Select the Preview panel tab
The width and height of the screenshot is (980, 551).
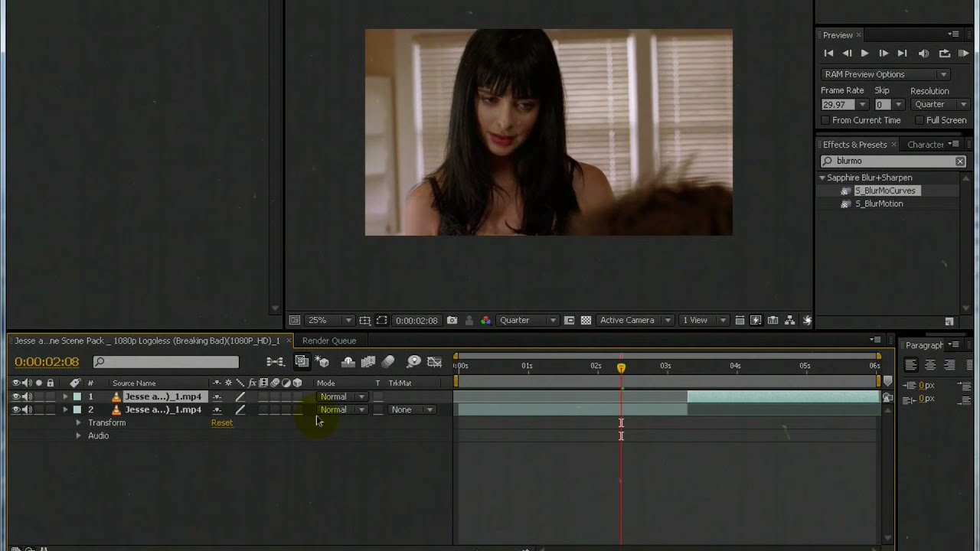838,35
